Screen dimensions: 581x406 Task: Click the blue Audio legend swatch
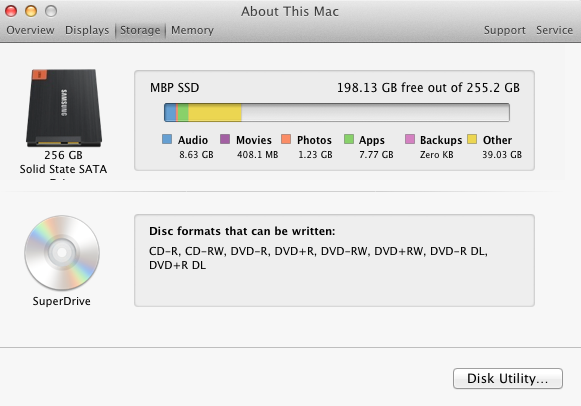tap(167, 139)
